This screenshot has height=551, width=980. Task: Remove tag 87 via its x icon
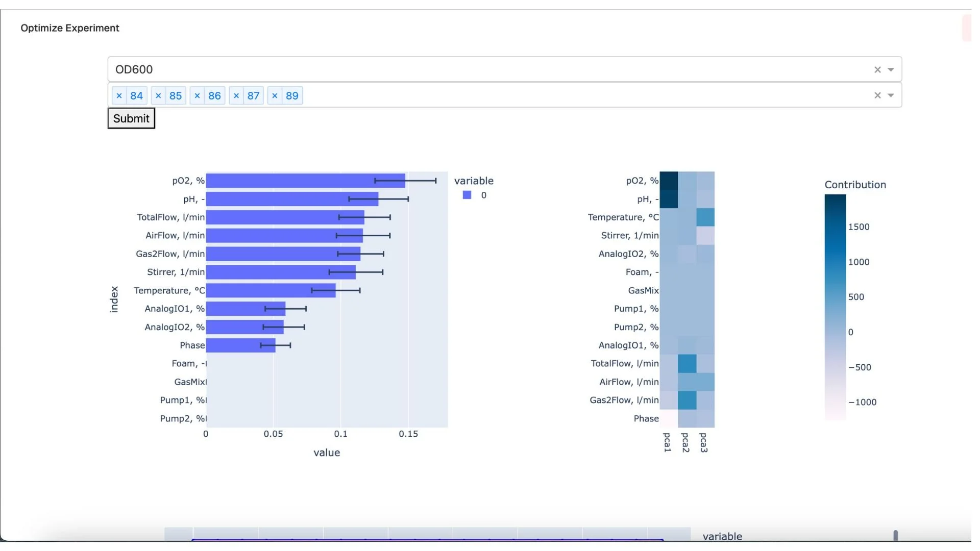click(x=236, y=95)
